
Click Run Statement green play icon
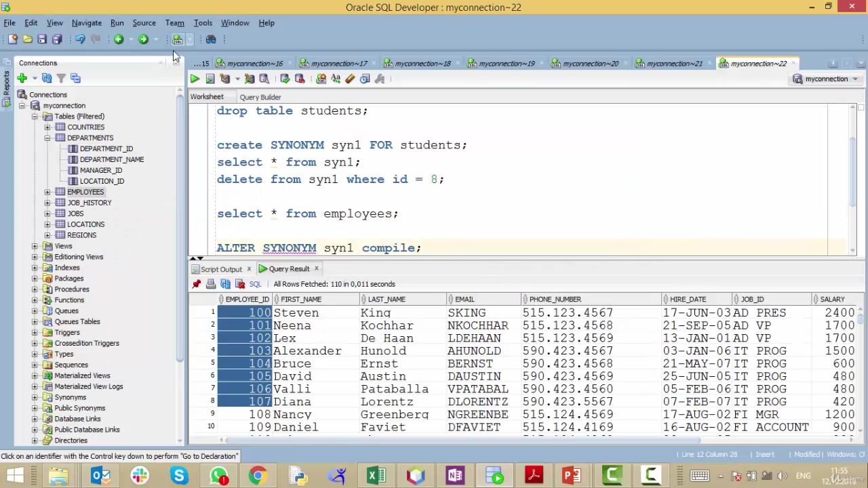click(x=195, y=79)
